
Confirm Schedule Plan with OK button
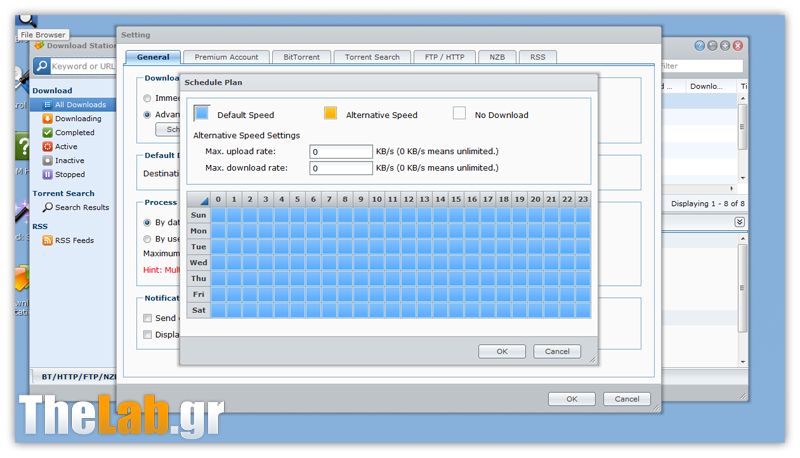pos(502,351)
